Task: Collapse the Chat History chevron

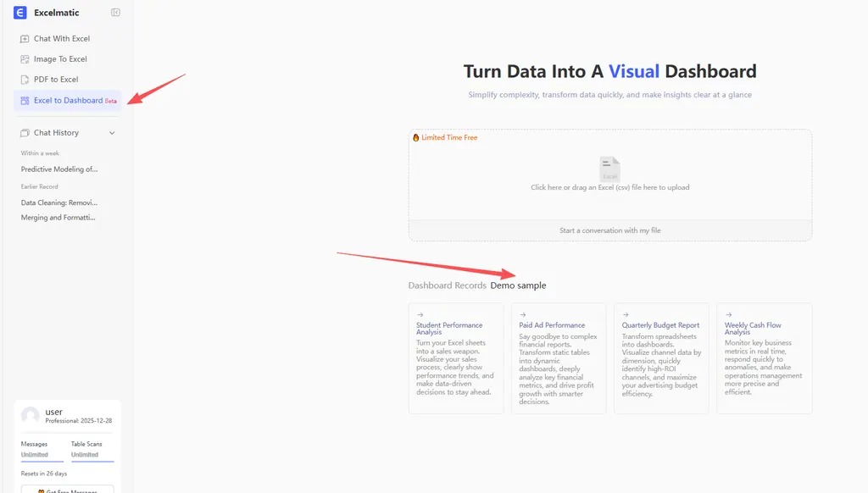Action: (x=112, y=133)
